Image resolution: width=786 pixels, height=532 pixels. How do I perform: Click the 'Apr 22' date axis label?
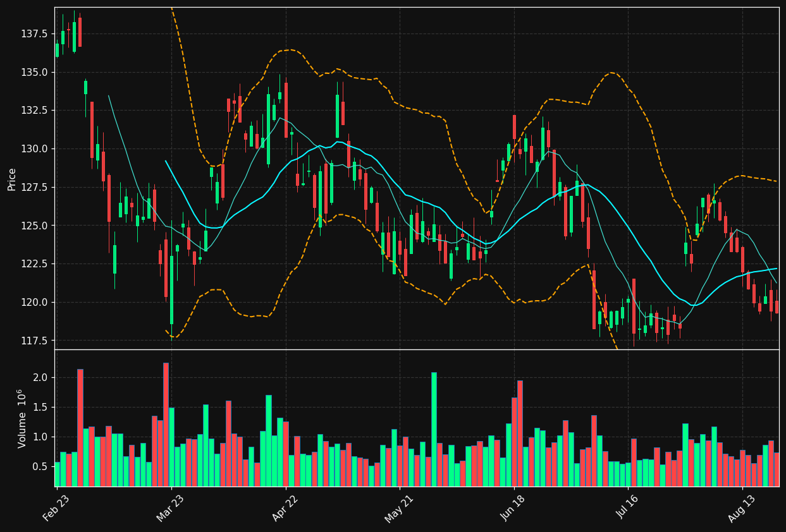click(x=285, y=507)
